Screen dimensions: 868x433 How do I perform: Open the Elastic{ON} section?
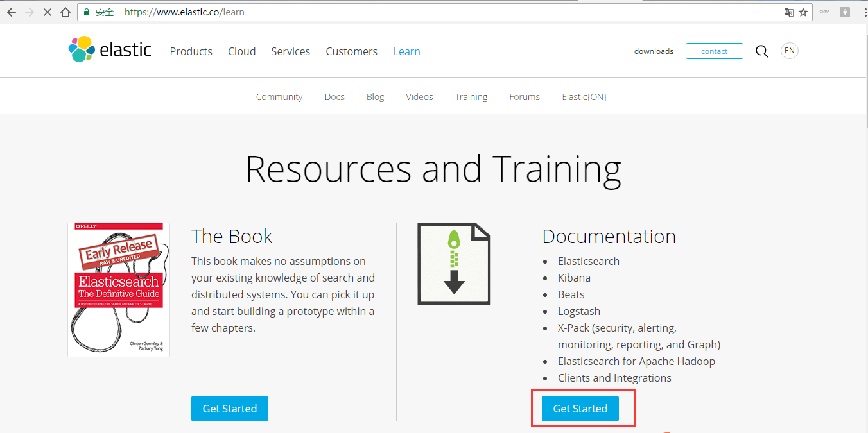tap(584, 97)
